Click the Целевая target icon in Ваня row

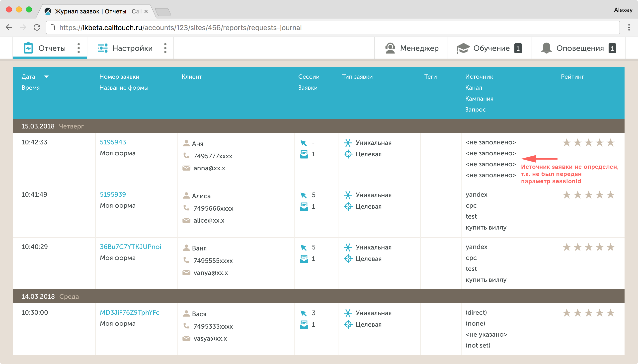(348, 258)
